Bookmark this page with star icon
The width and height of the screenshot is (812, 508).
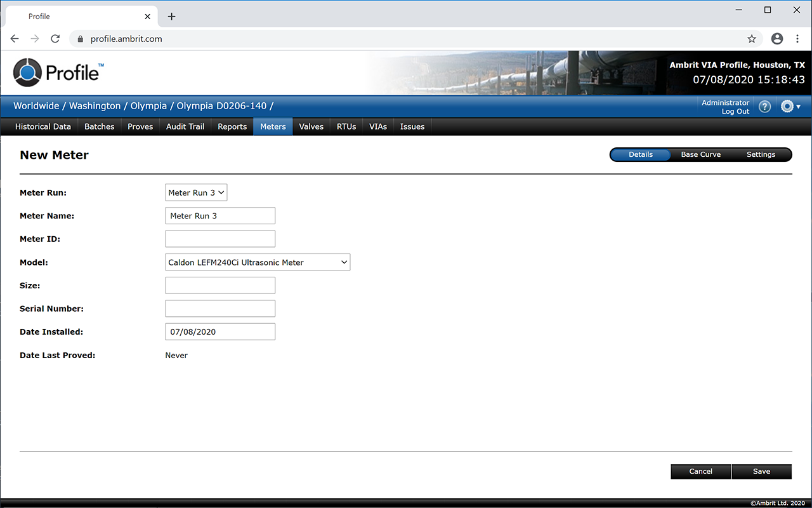point(752,39)
